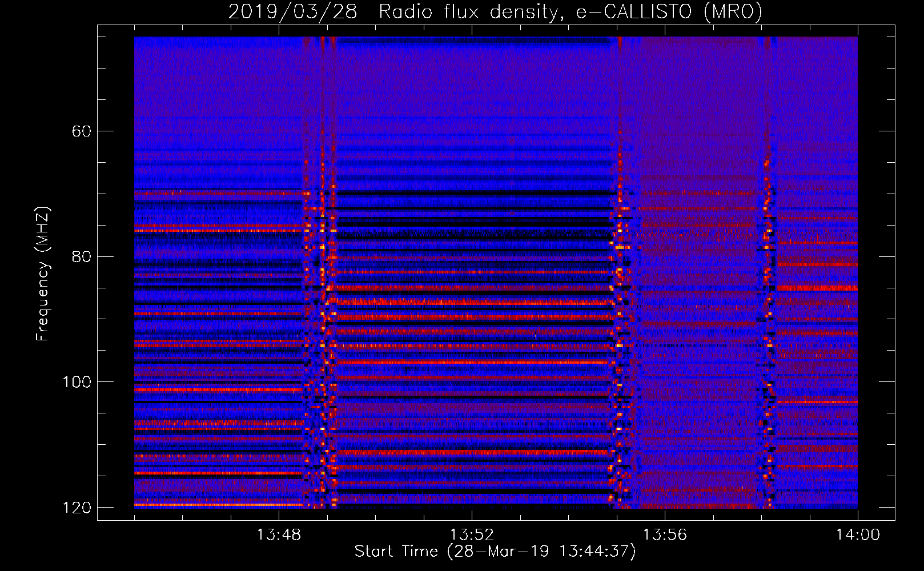This screenshot has height=571, width=924.
Task: Click the 13:52 time tick label
Action: (472, 535)
